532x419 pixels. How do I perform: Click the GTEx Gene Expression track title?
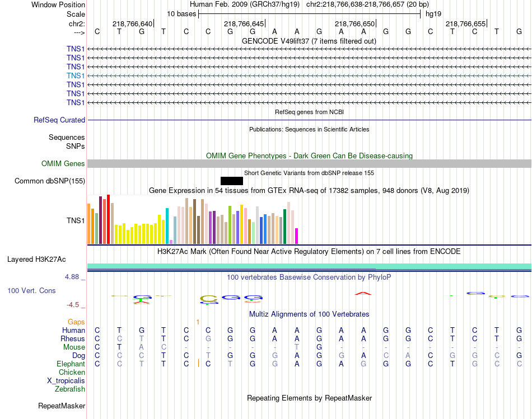click(309, 191)
